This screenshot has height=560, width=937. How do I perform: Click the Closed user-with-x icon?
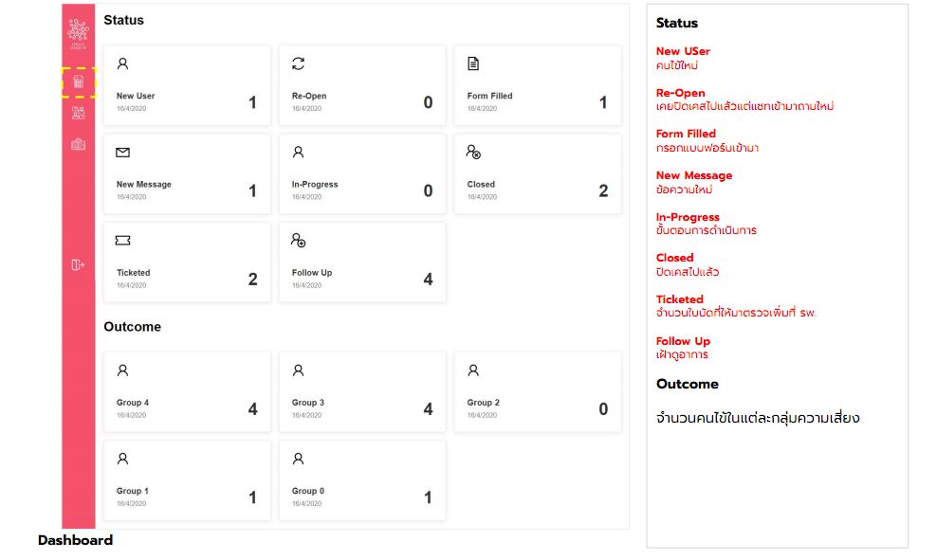[x=473, y=152]
